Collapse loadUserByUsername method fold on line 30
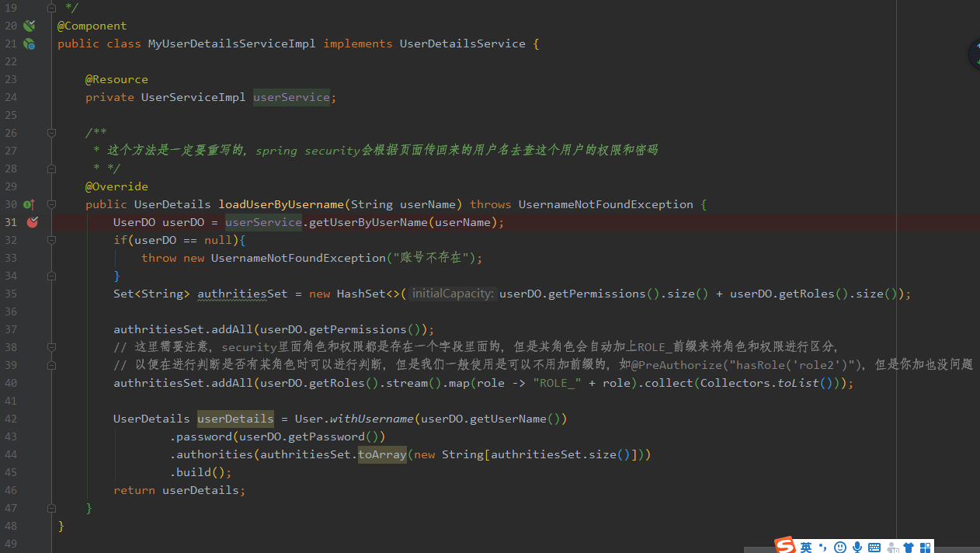The image size is (980, 553). pos(51,204)
